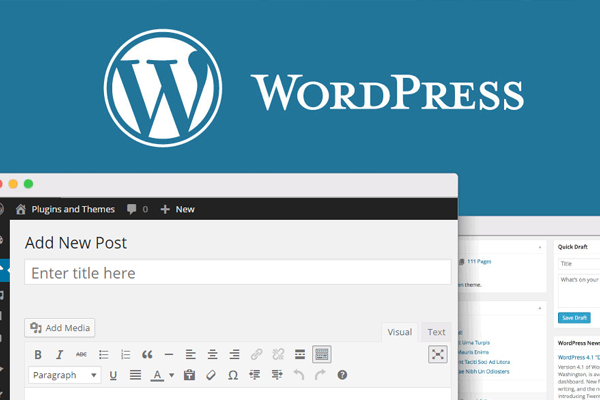Insert a special character (omega)
The image size is (600, 400).
tap(233, 375)
